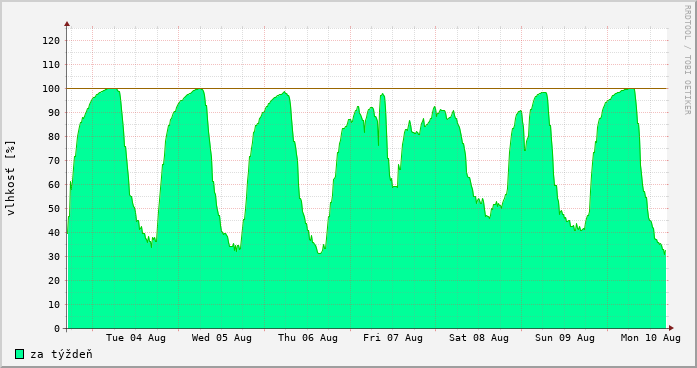Image resolution: width=697 pixels, height=368 pixels.
Task: Click the 'Fri 07 Aug' date label
Action: pyautogui.click(x=393, y=338)
